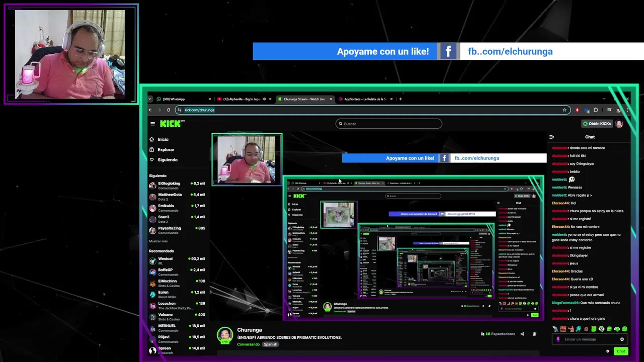Click the Buscar search field
Screen dimensions: 644x362
click(x=389, y=124)
